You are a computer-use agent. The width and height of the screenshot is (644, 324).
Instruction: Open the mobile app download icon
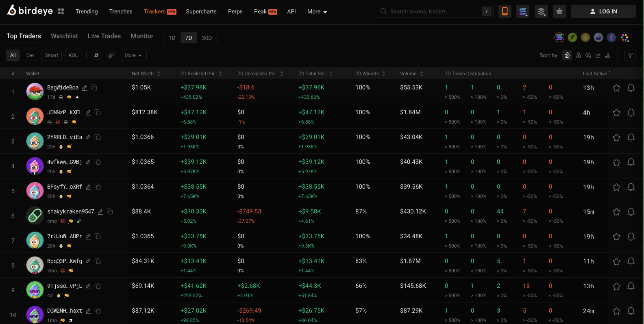coord(505,11)
